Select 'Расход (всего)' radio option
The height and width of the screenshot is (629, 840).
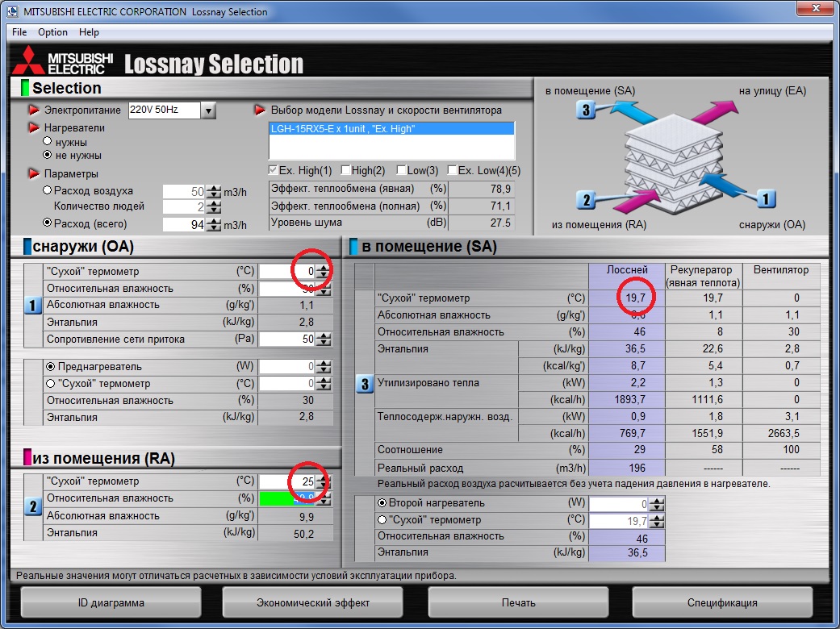tap(47, 222)
